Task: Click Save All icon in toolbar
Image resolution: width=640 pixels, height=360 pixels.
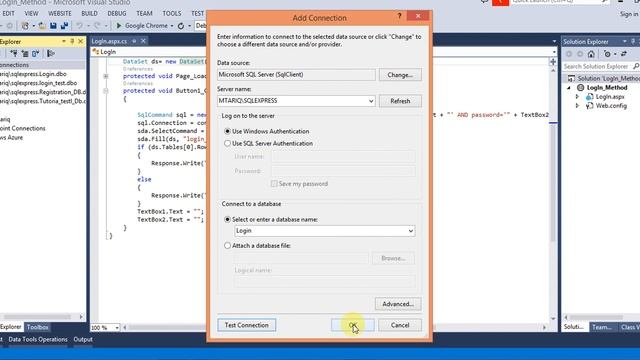Action: [x=64, y=26]
